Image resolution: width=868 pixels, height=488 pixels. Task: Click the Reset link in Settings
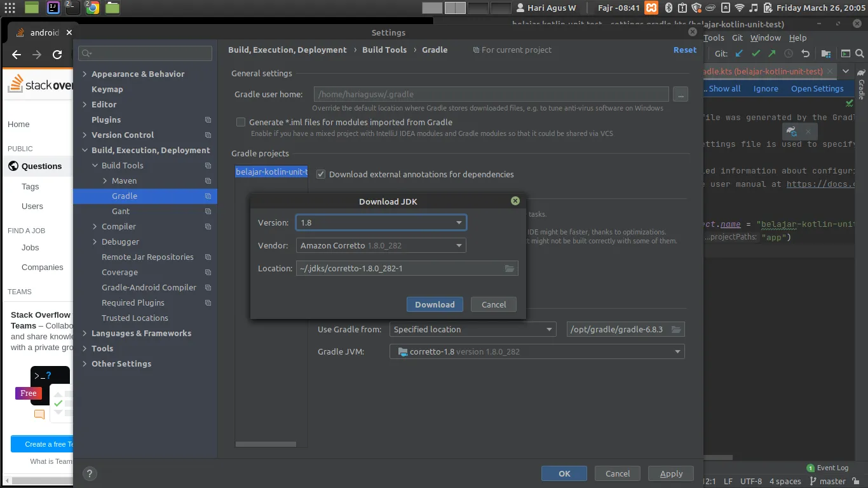[685, 50]
